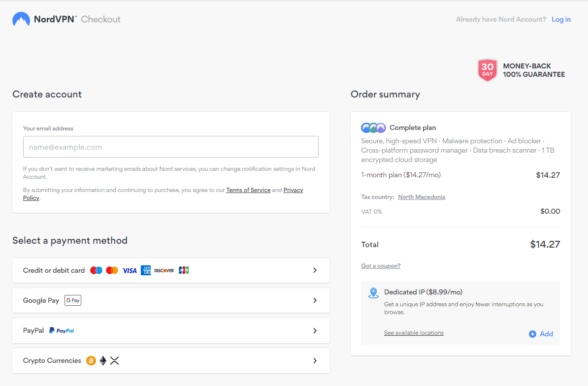Viewport: 588px width, 386px height.
Task: Click the G Pay badge icon
Action: (73, 300)
